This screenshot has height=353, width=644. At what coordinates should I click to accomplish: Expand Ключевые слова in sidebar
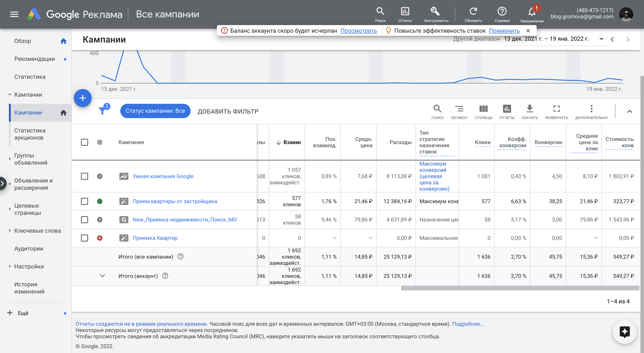[10, 231]
